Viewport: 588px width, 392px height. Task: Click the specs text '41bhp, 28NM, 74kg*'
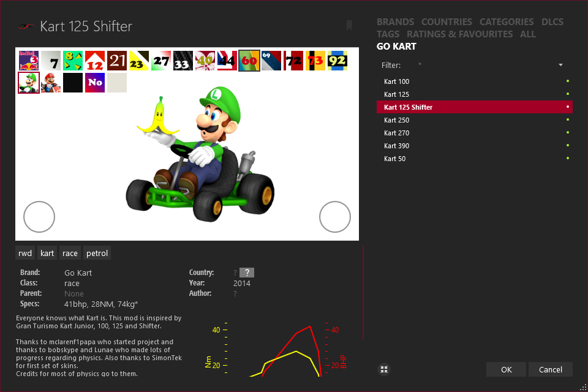pos(101,304)
